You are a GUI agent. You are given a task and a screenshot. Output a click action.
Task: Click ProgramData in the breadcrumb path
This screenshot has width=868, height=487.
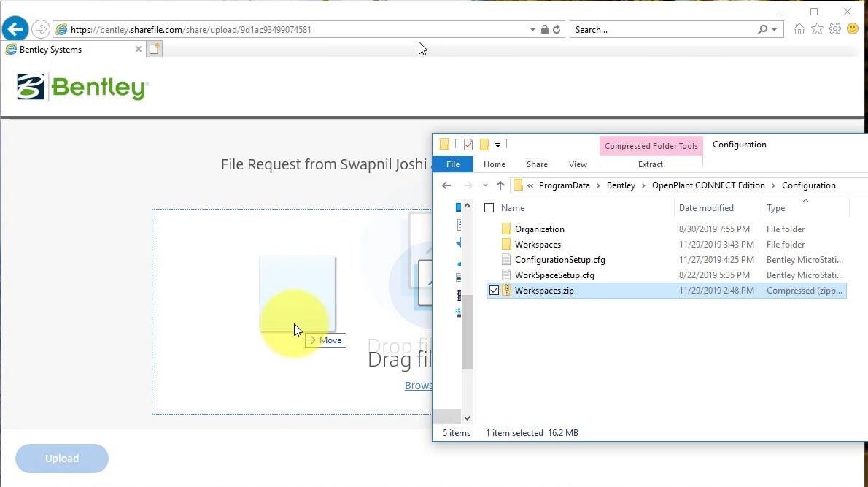564,185
